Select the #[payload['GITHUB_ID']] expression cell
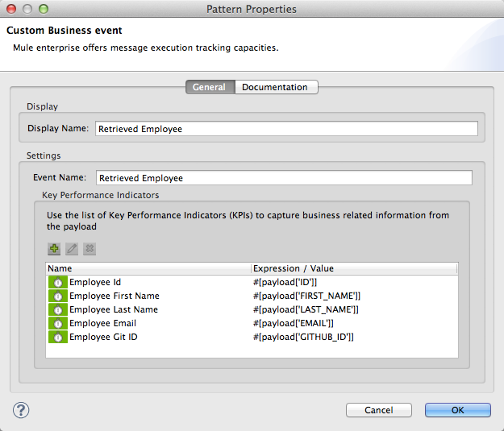This screenshot has height=431, width=504. pos(303,337)
